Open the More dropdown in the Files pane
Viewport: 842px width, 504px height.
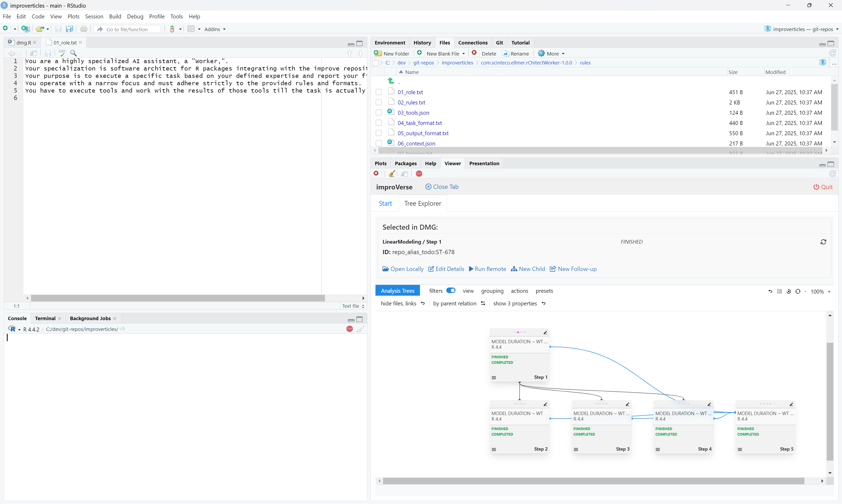pyautogui.click(x=551, y=53)
